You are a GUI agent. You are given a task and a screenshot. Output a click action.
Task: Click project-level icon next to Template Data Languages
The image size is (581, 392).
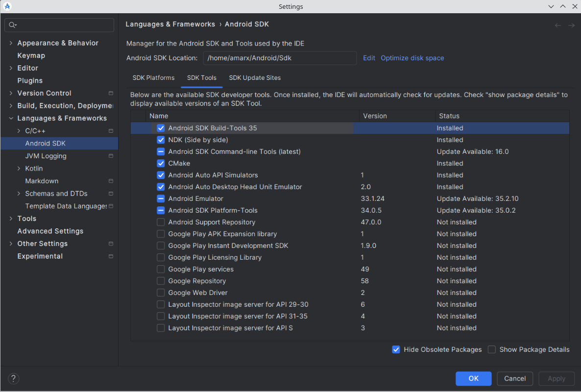[111, 206]
